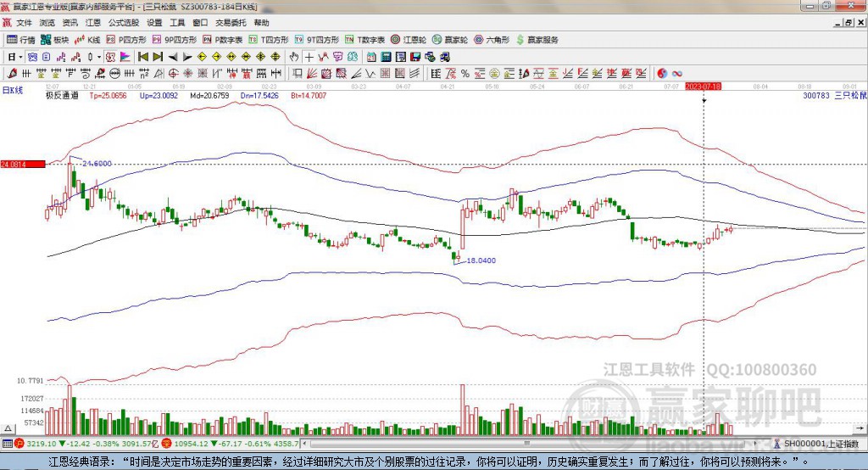Screen dimensions: 868x470
Task: Select the percent retracement tool
Action: 465,73
